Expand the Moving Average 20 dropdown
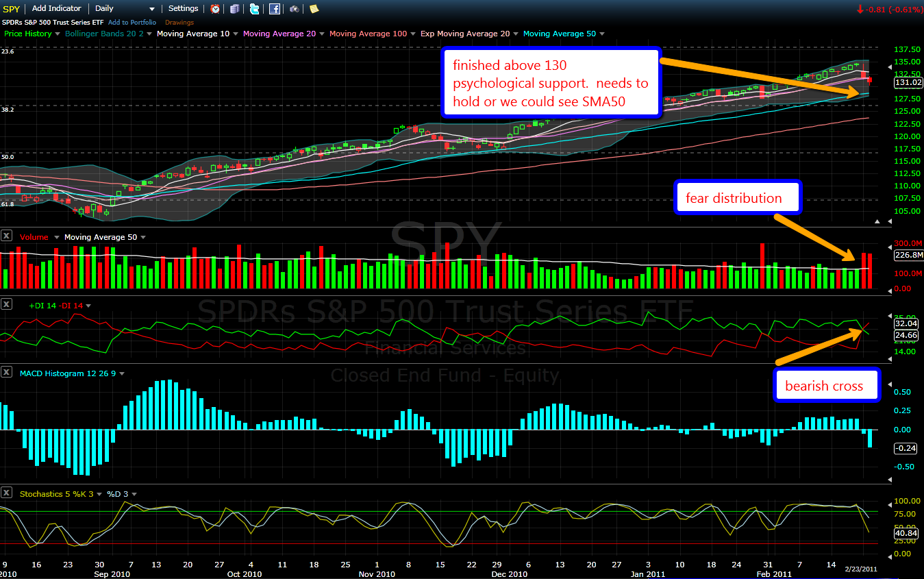Viewport: 924px width, 579px height. point(323,34)
